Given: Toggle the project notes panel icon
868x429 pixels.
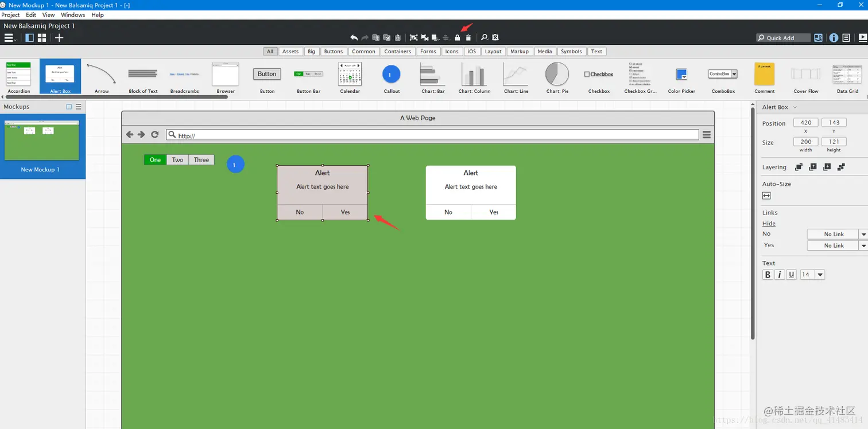Looking at the screenshot, I should click(x=846, y=38).
